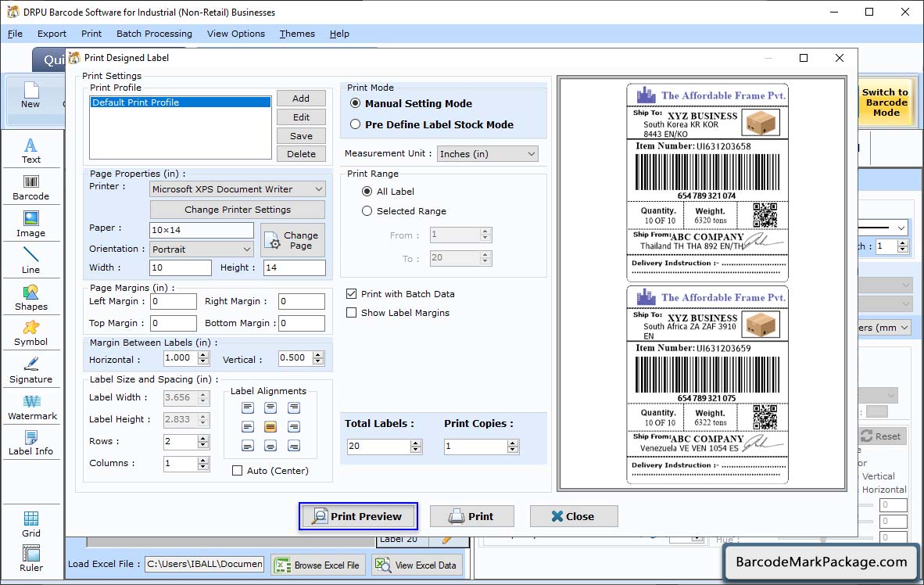Open the Label Info tool
Image resolution: width=924 pixels, height=585 pixels.
tap(31, 443)
